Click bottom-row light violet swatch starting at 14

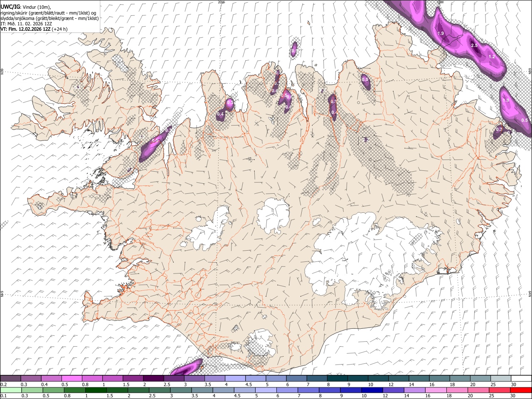414,390
